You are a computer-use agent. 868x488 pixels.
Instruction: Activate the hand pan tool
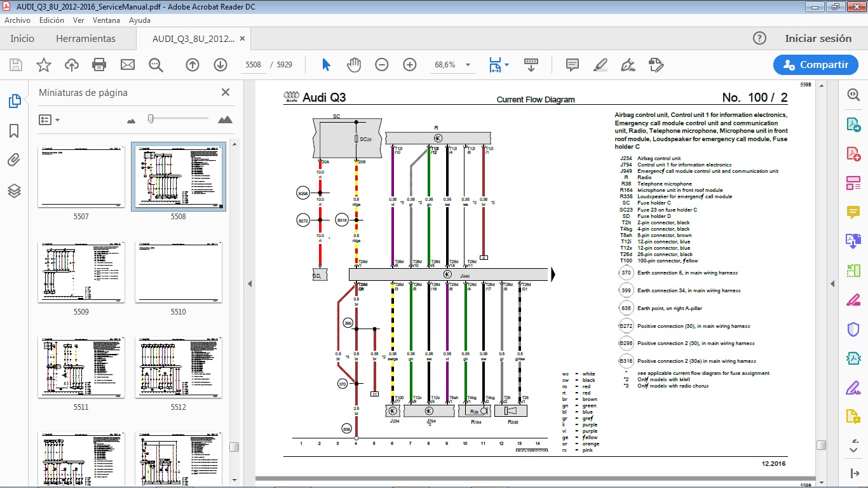pyautogui.click(x=354, y=65)
